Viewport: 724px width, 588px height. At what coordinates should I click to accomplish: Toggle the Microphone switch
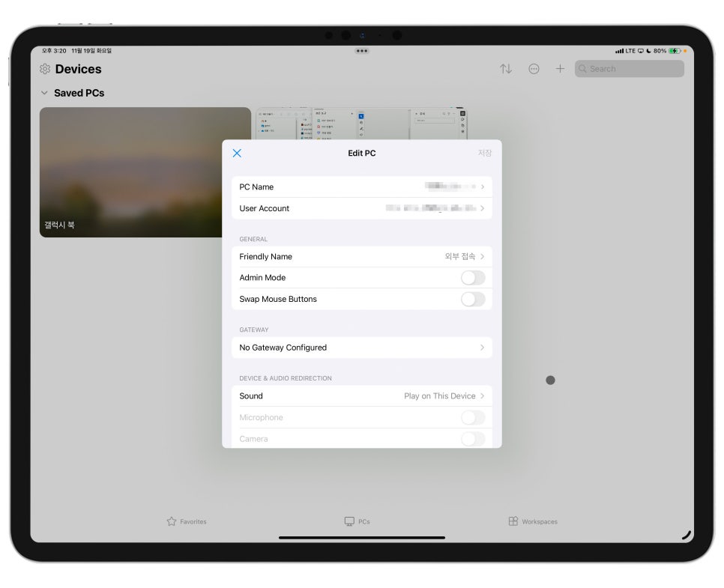tap(473, 417)
